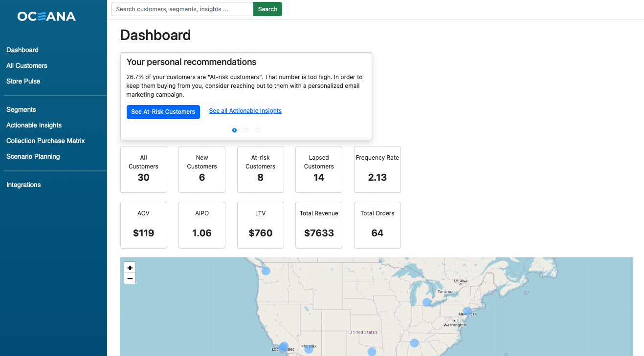Show the third recommendation slide
This screenshot has height=356, width=644.
coord(258,130)
